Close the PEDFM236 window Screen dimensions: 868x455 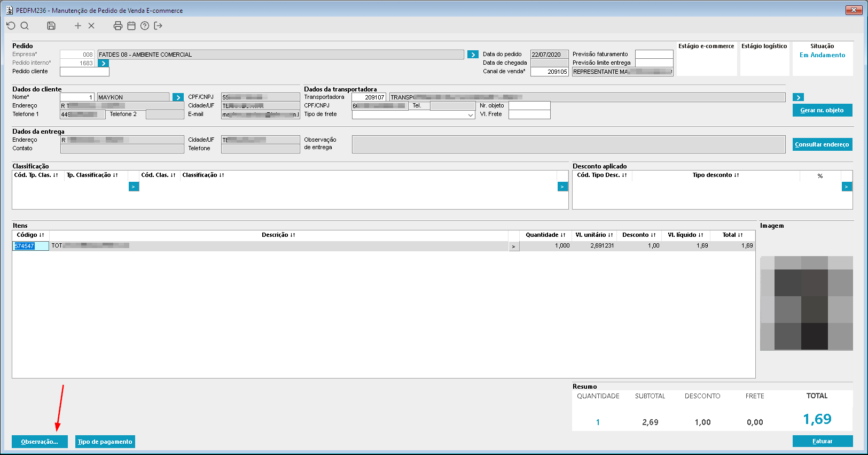[x=854, y=10]
